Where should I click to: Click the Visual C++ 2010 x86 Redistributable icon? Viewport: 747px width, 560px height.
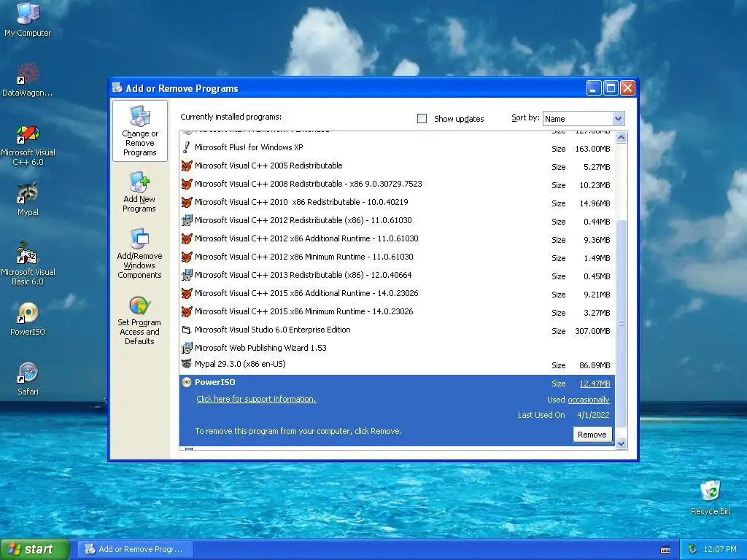(187, 203)
